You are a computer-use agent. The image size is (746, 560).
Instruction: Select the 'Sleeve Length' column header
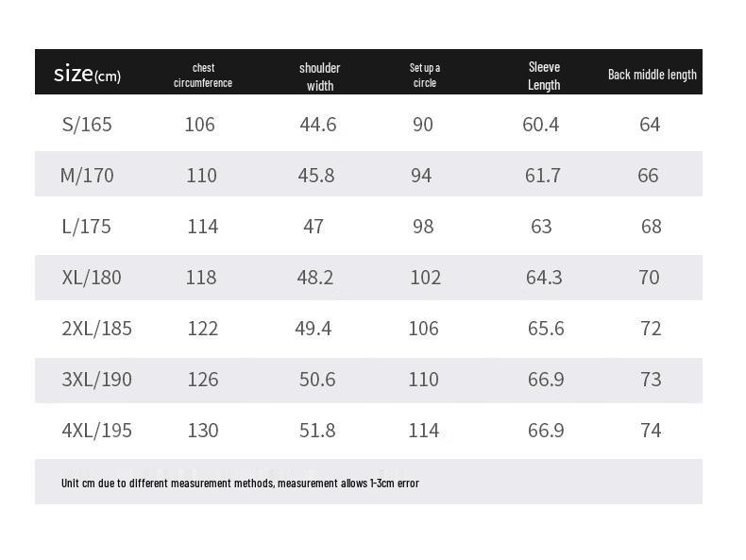544,75
